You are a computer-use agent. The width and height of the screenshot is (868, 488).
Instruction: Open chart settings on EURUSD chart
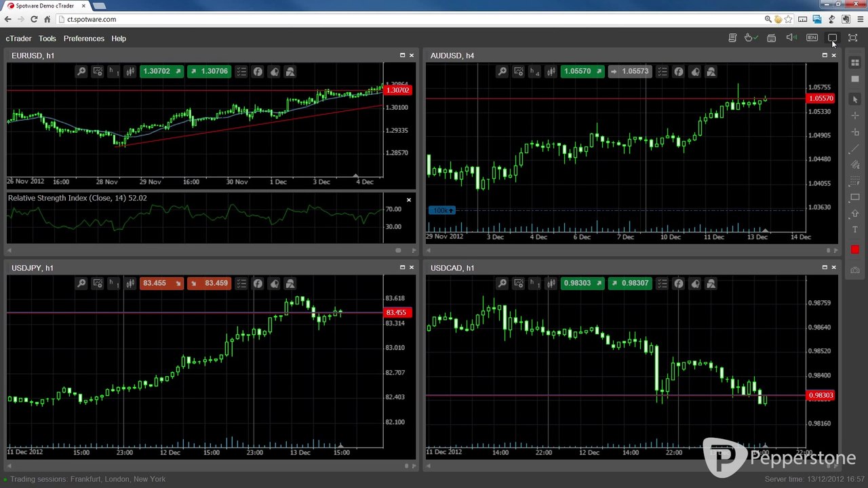98,71
